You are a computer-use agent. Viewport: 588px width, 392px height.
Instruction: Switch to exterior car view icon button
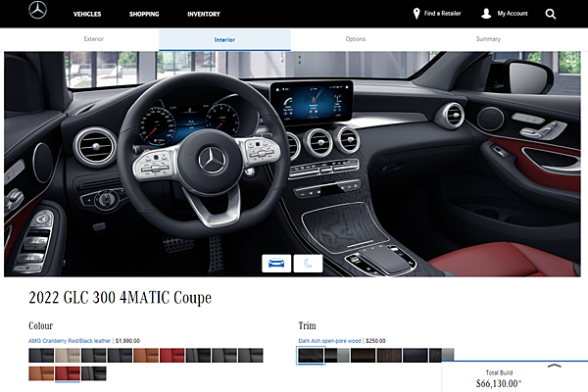pos(276,264)
